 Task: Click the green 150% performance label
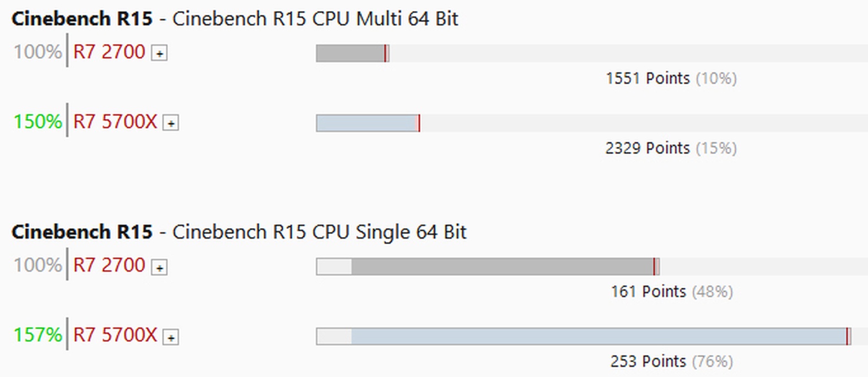[37, 122]
